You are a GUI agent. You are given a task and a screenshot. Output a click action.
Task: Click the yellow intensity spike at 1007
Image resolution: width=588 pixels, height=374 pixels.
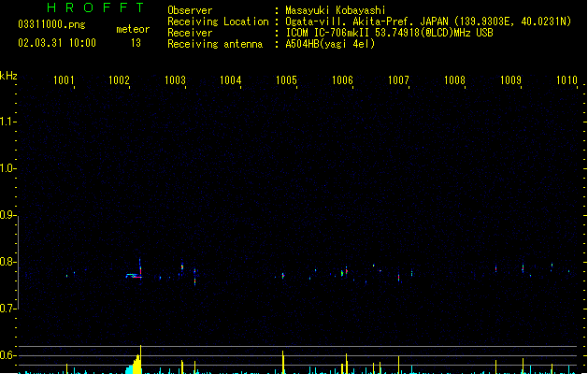398,365
